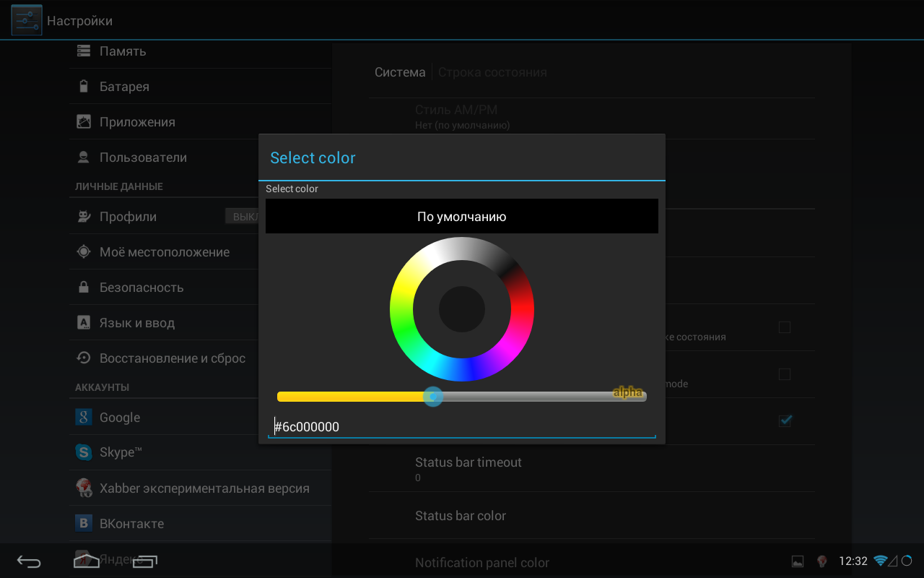Tick the checkbox on the 'mode' row
Screen dimensions: 924x578
click(785, 374)
